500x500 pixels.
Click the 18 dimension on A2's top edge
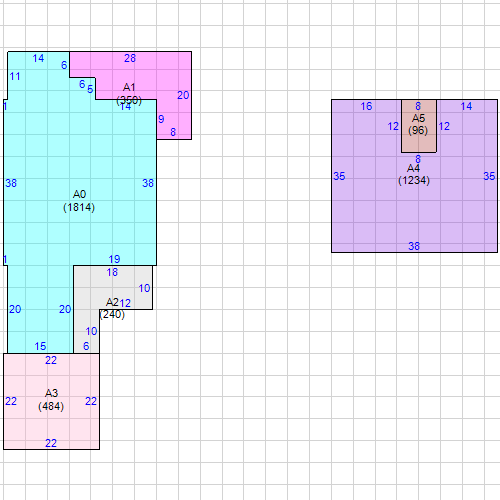coord(112,272)
